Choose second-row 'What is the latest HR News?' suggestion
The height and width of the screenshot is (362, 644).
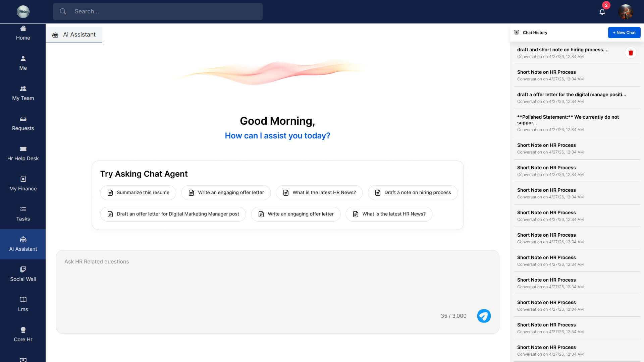tap(389, 214)
